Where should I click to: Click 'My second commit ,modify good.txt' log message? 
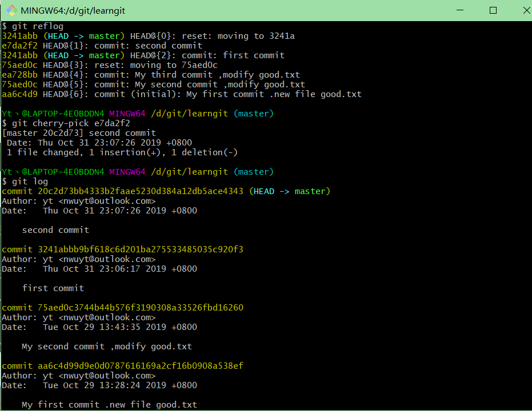point(107,346)
